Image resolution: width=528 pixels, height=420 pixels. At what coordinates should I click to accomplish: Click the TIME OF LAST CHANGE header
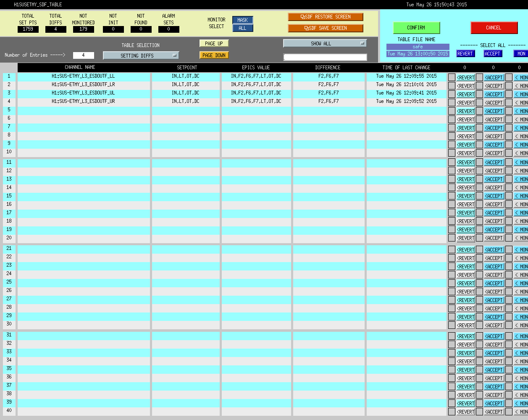coord(406,68)
